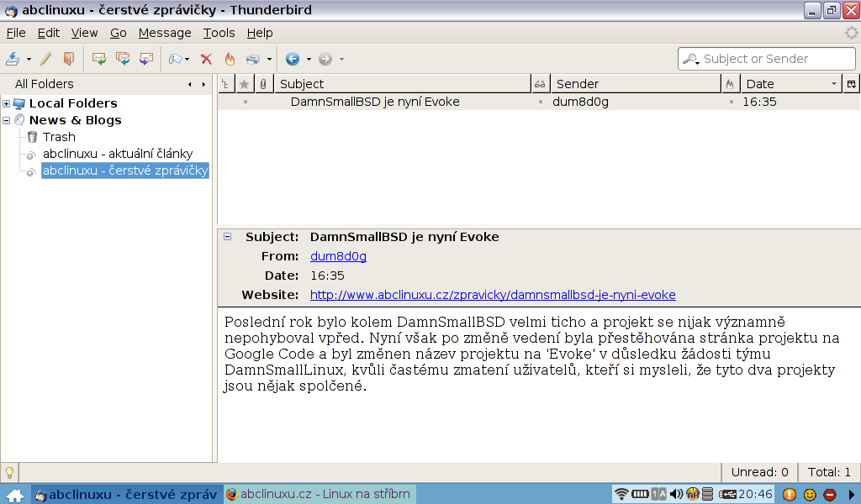Viewport: 861px width, 504px height.
Task: Open the File menu
Action: 16,33
